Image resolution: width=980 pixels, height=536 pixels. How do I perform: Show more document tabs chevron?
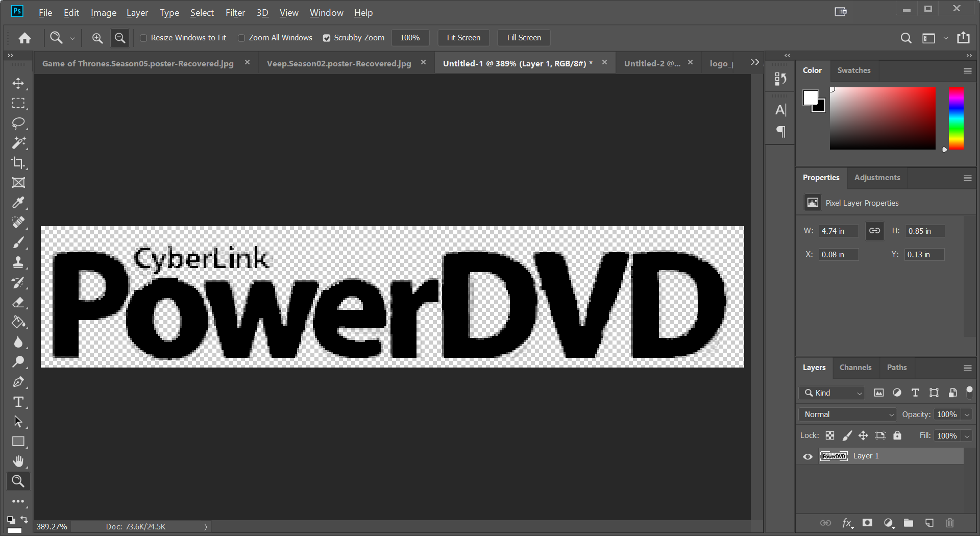(x=755, y=62)
